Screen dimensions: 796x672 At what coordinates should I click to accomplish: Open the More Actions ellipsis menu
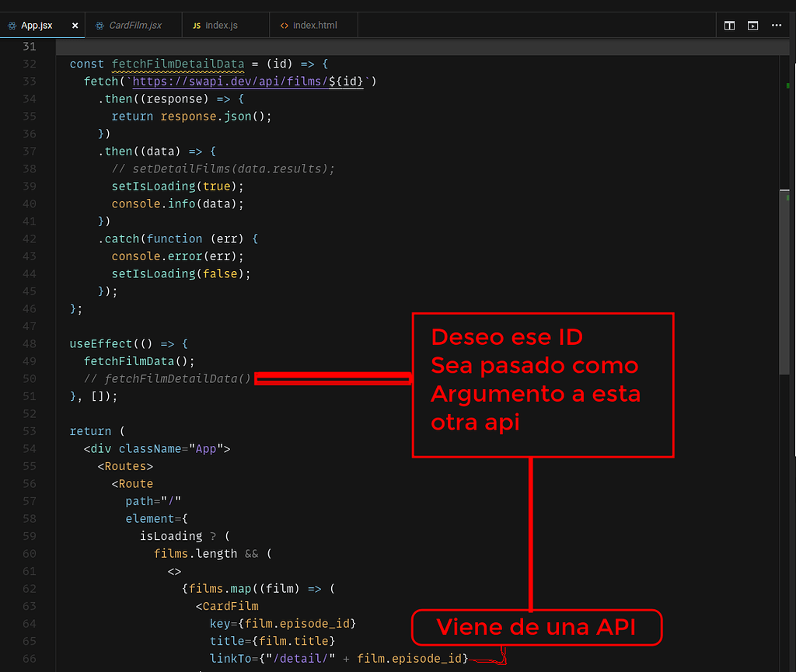pos(776,25)
